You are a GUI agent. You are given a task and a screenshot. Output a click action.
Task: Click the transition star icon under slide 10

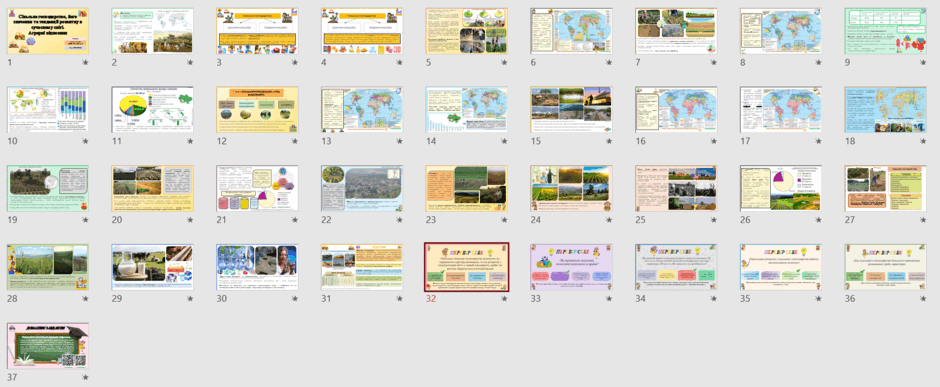click(x=85, y=141)
